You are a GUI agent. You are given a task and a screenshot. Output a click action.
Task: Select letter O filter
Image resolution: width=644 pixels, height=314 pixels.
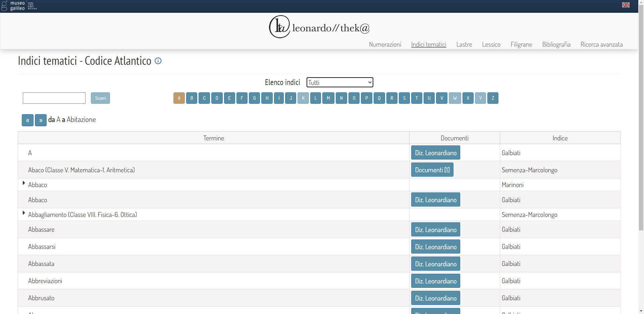click(x=354, y=98)
